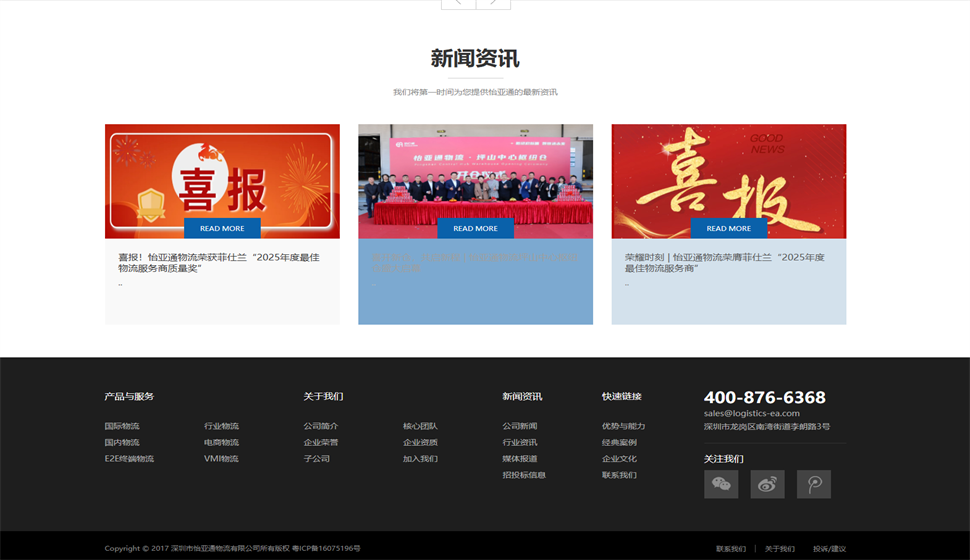Click READ MORE on the group photo card

click(x=475, y=228)
